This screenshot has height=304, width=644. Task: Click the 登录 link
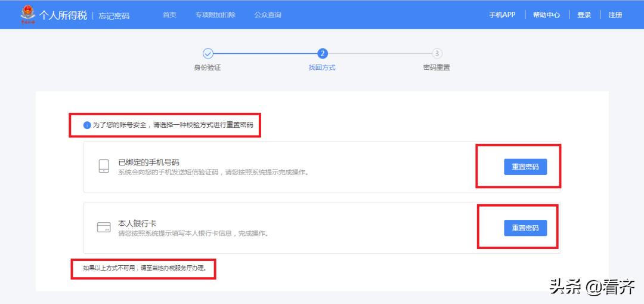pos(584,15)
